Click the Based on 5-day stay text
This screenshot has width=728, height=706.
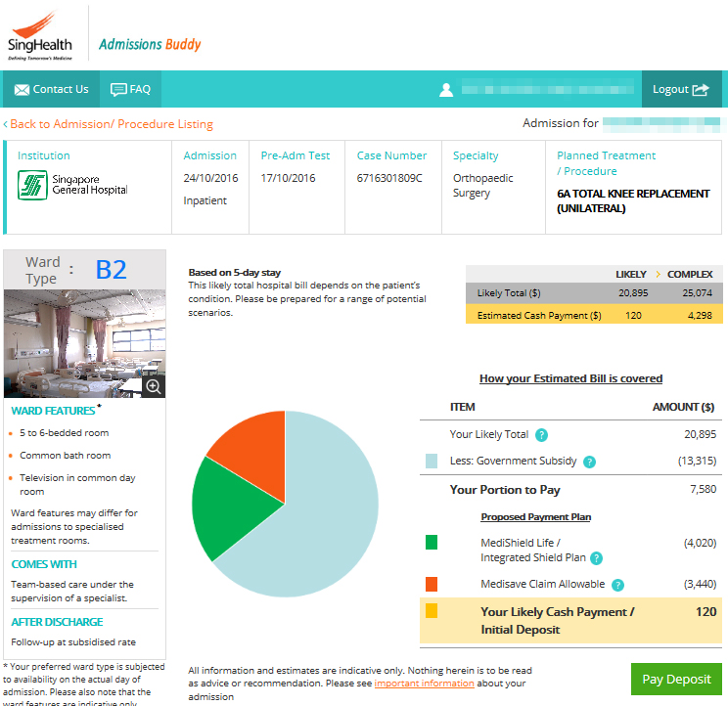point(235,272)
